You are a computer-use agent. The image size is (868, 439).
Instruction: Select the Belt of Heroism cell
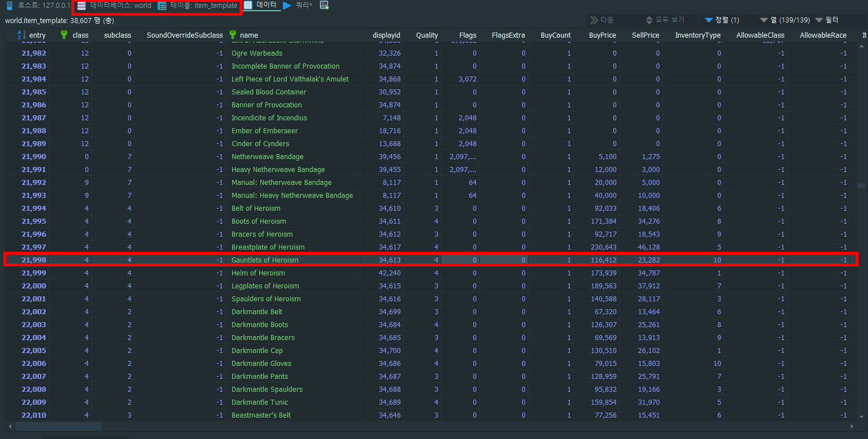coord(256,209)
